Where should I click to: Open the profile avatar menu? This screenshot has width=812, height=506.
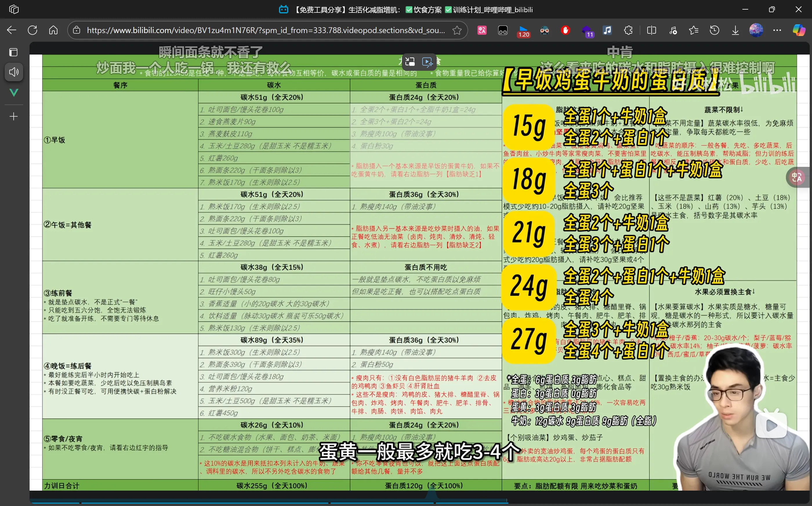(756, 30)
